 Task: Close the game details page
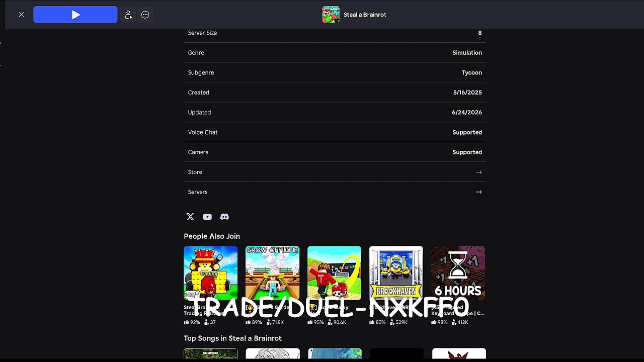(21, 15)
